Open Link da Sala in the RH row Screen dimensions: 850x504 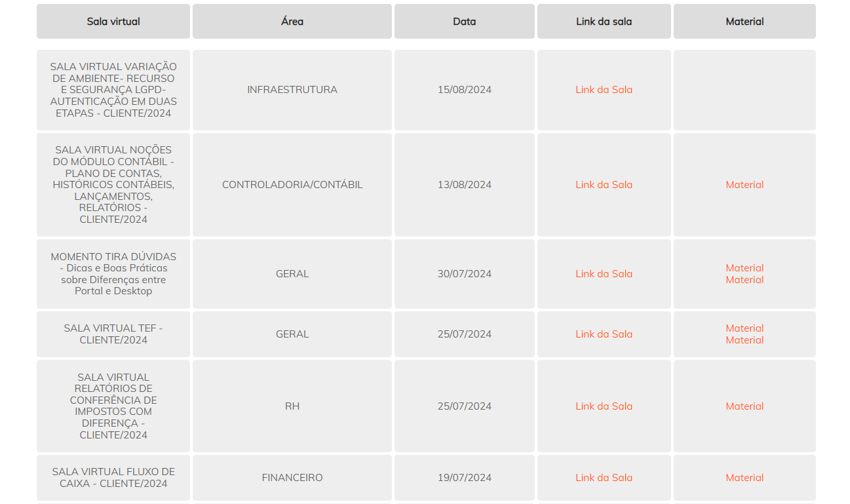[x=604, y=406]
